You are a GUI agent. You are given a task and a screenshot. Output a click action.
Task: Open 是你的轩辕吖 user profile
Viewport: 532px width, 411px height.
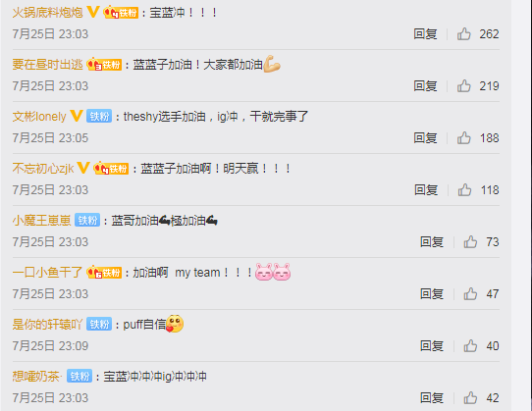coord(47,324)
